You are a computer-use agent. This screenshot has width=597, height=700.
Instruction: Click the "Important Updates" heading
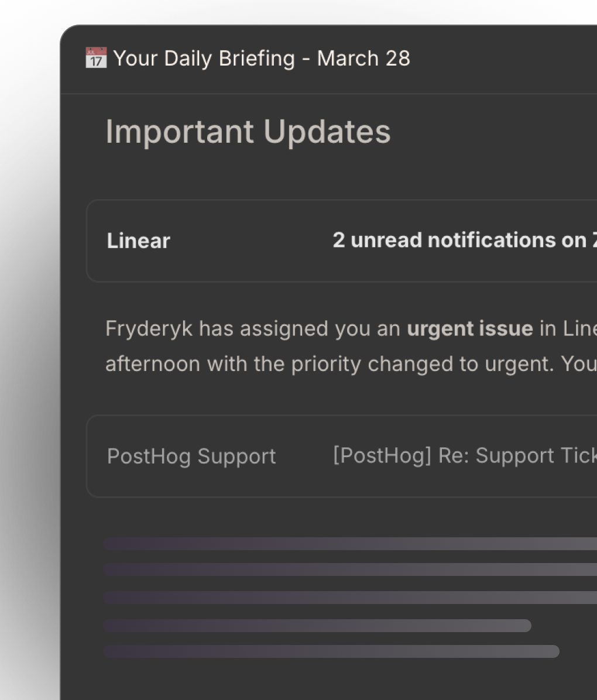click(x=248, y=132)
